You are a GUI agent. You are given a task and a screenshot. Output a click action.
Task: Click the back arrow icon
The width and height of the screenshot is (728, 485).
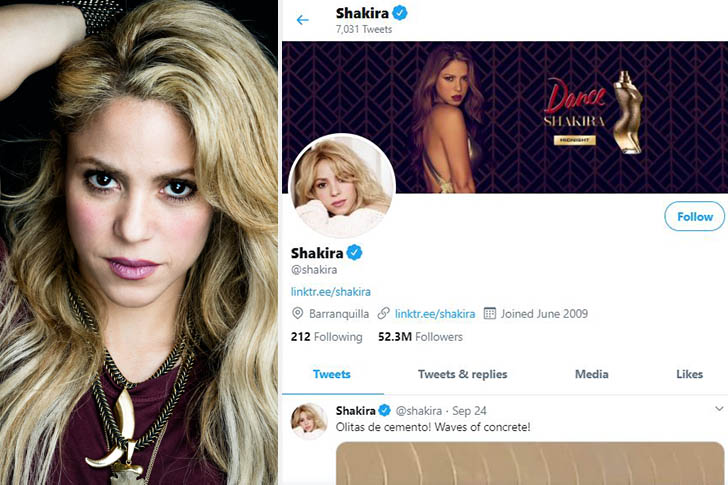pyautogui.click(x=302, y=20)
